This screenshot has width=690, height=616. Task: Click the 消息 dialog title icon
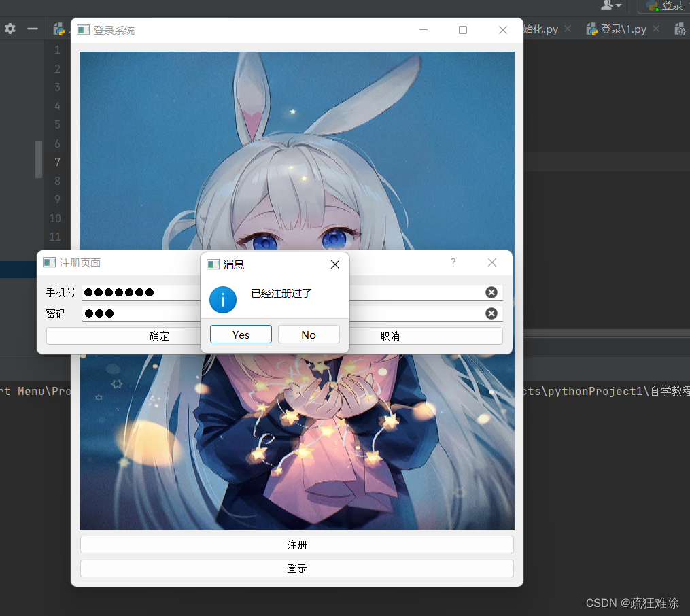click(x=213, y=264)
